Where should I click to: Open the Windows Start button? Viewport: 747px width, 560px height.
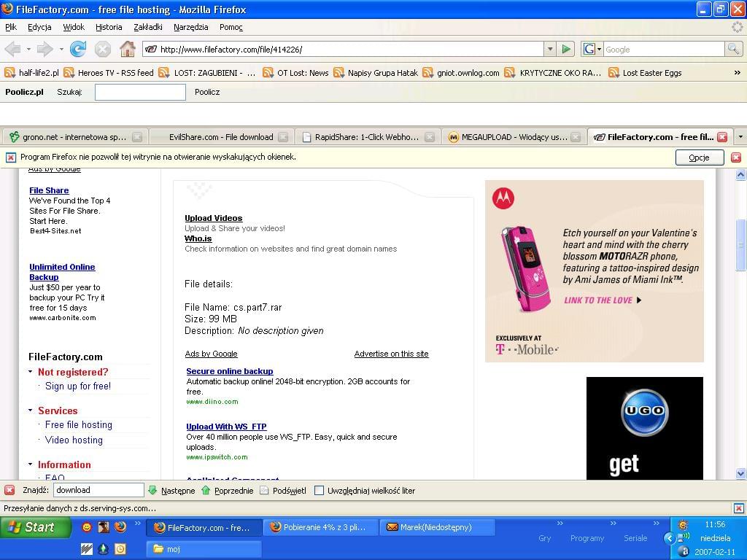(x=35, y=527)
